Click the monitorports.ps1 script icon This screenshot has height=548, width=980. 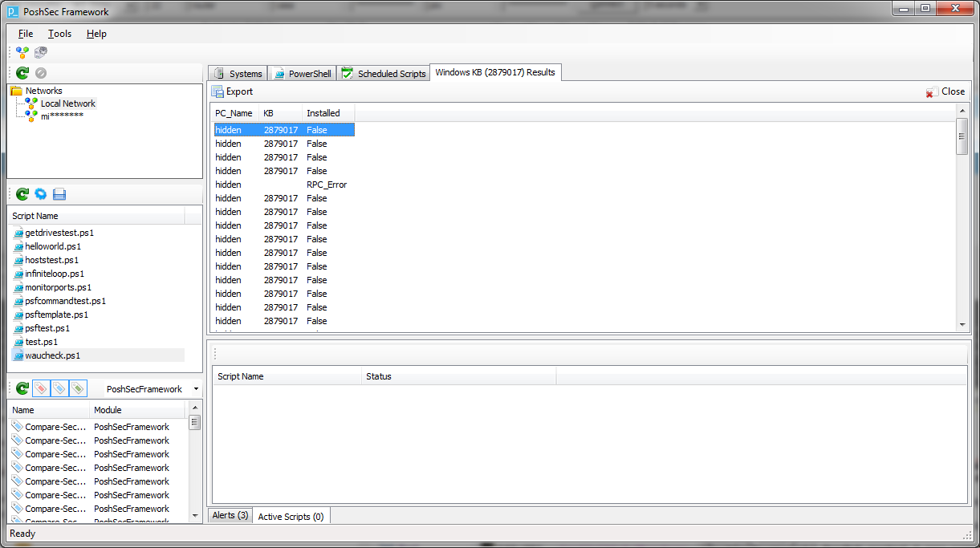tap(18, 287)
